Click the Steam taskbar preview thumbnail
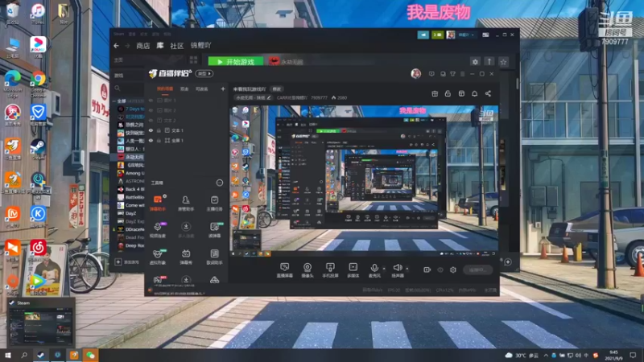The image size is (644, 362). (x=41, y=327)
